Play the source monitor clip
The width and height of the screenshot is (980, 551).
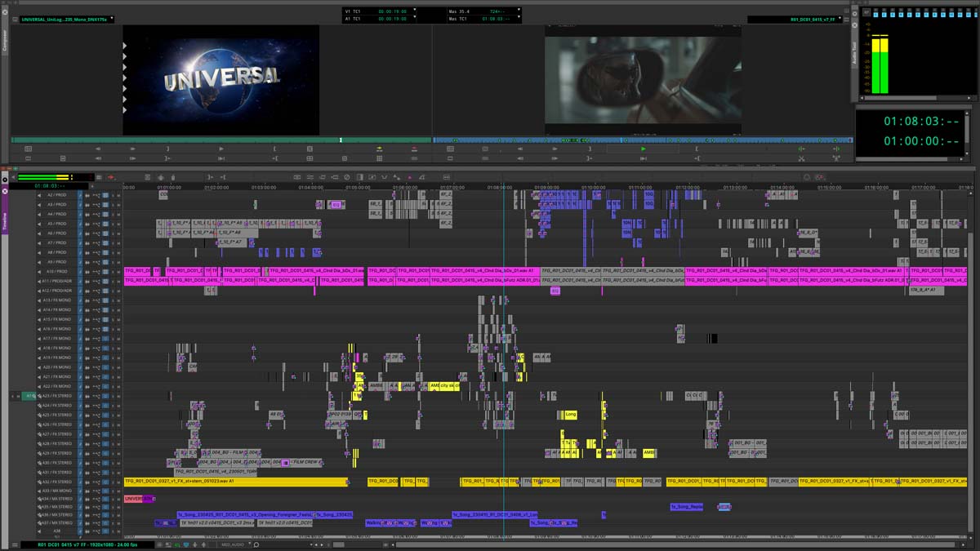pyautogui.click(x=221, y=149)
